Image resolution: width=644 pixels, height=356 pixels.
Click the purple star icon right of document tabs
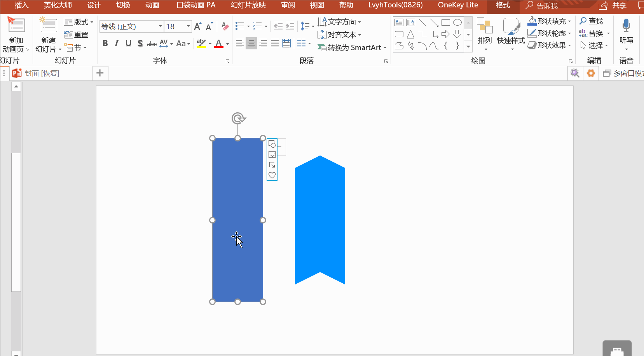[x=575, y=73]
